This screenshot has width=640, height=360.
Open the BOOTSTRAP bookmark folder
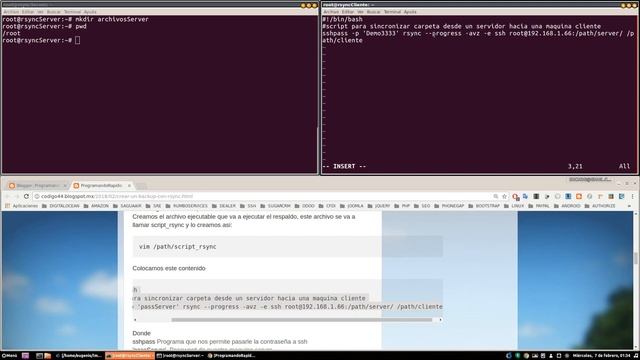pos(484,206)
